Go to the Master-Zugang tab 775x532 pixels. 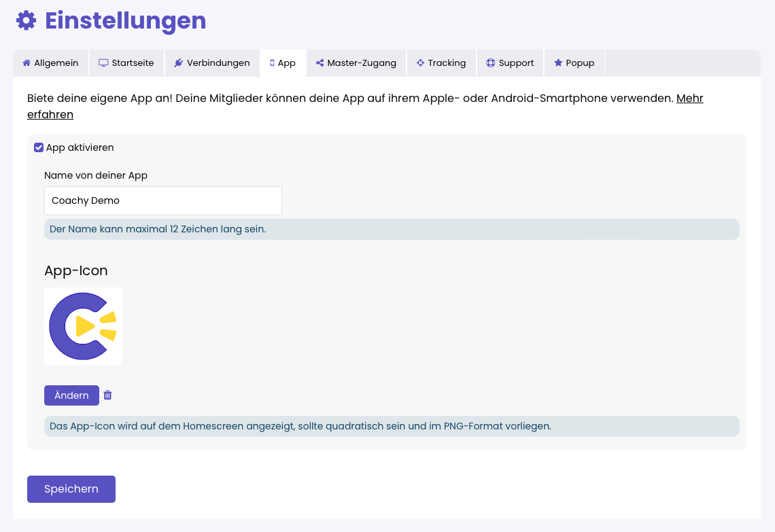[x=356, y=63]
